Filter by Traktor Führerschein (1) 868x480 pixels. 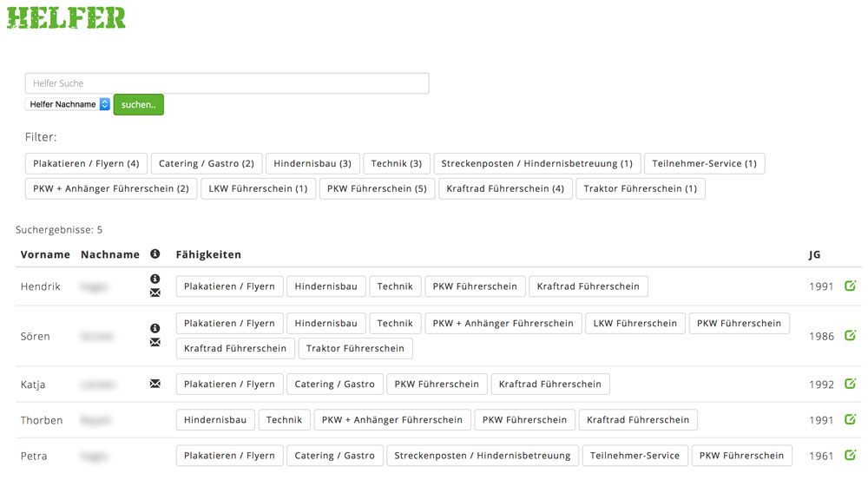[x=641, y=188]
